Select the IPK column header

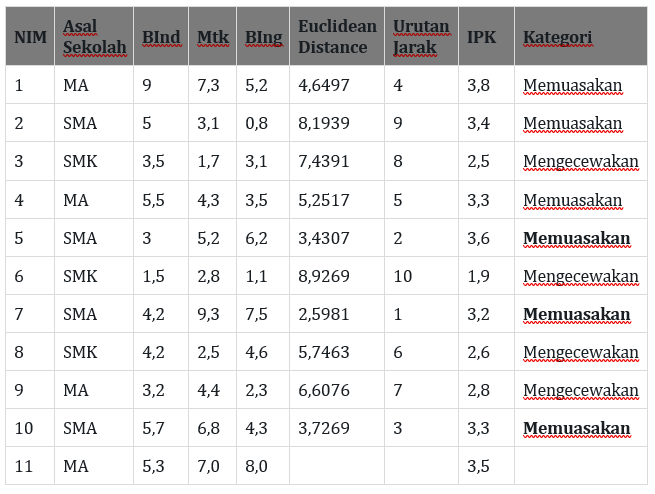click(x=481, y=37)
